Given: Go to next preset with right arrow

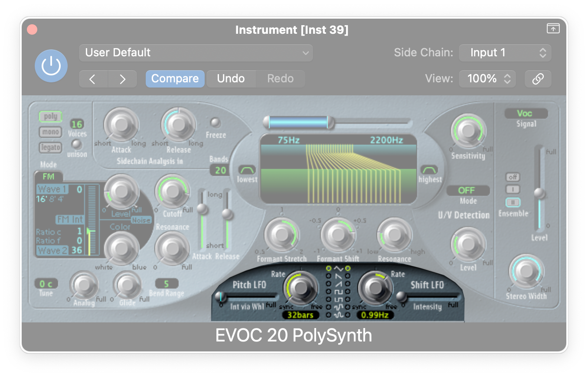Looking at the screenshot, I should pos(122,79).
